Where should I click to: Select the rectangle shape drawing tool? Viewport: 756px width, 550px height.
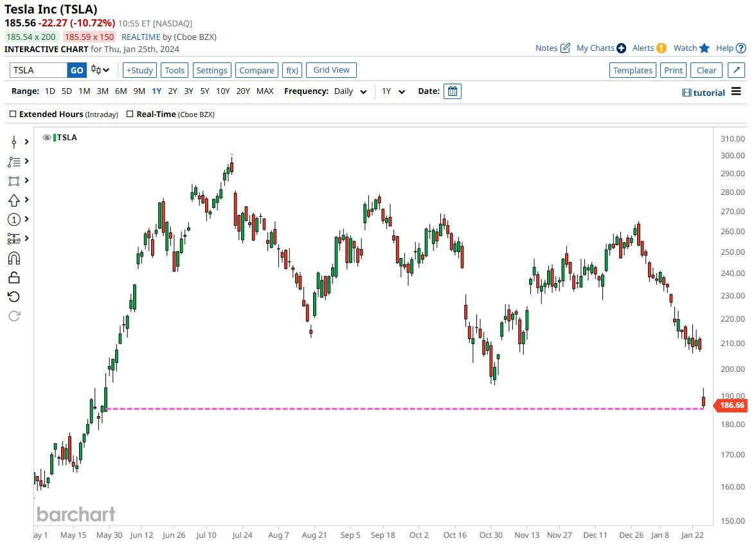[x=14, y=181]
